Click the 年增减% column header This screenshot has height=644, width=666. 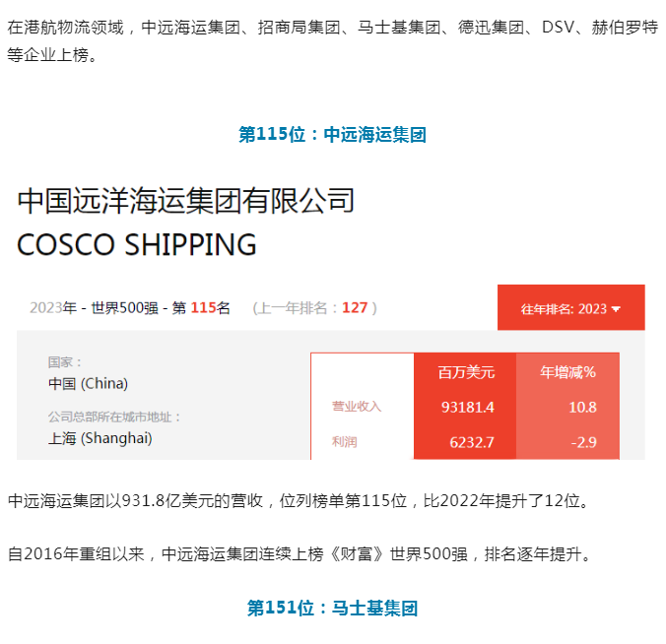click(567, 372)
